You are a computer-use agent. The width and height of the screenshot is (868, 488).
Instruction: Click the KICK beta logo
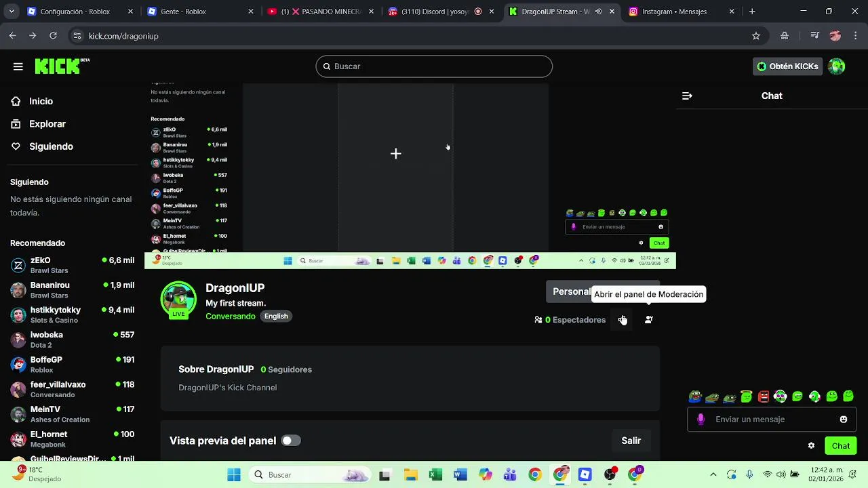pyautogui.click(x=62, y=66)
